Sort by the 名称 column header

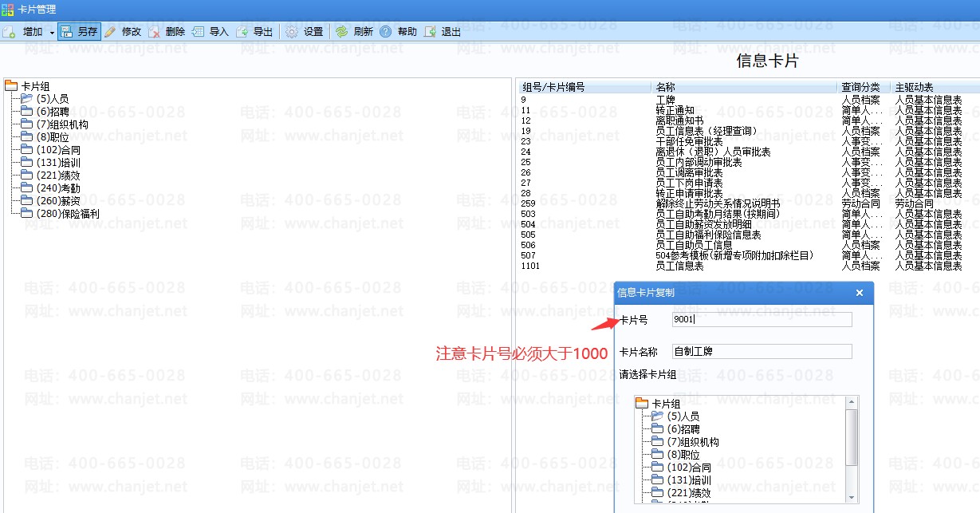coord(665,87)
